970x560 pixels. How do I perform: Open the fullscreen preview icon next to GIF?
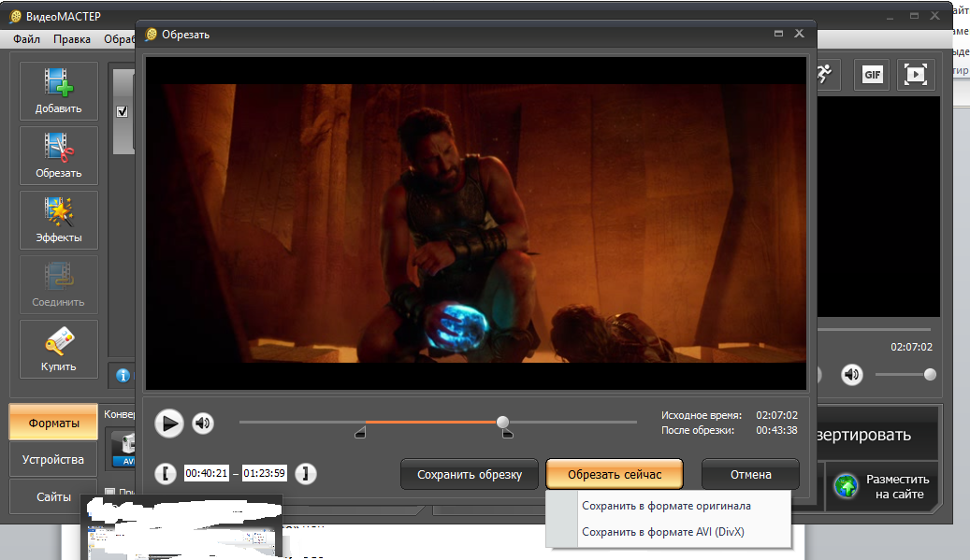[916, 75]
